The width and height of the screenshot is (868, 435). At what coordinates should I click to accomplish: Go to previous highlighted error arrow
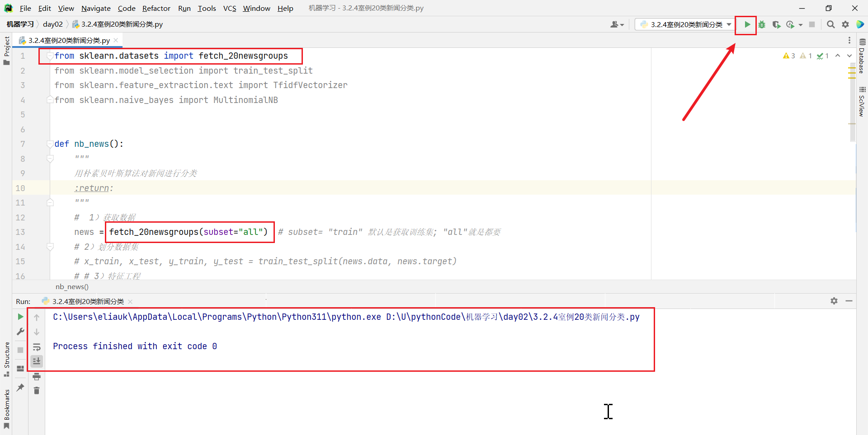click(x=838, y=56)
